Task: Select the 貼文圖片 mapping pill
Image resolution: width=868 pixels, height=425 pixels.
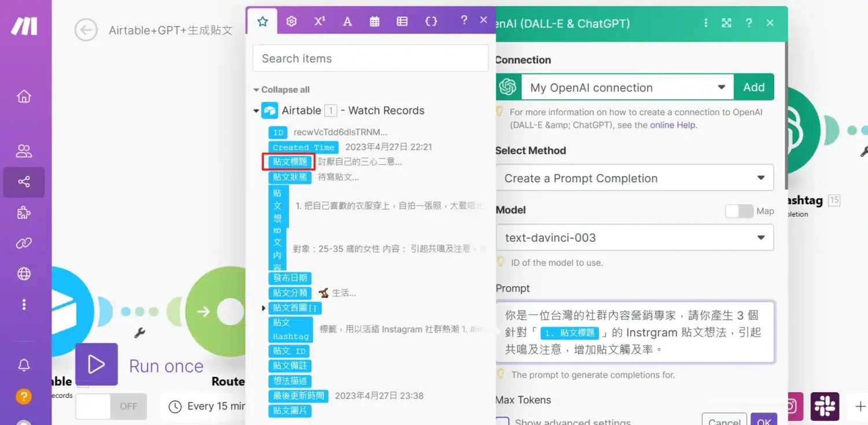Action: point(290,411)
